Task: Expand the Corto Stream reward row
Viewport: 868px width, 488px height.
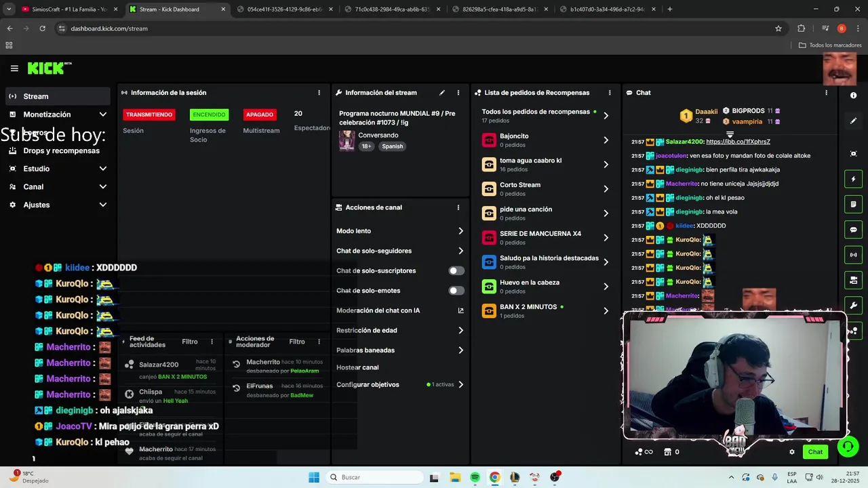Action: pyautogui.click(x=606, y=189)
